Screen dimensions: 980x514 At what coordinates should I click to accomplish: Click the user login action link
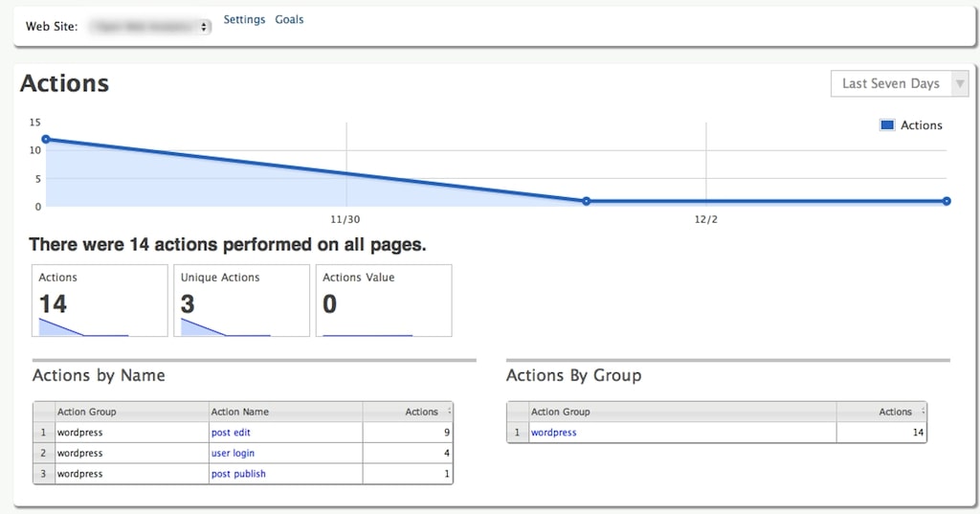click(x=233, y=453)
